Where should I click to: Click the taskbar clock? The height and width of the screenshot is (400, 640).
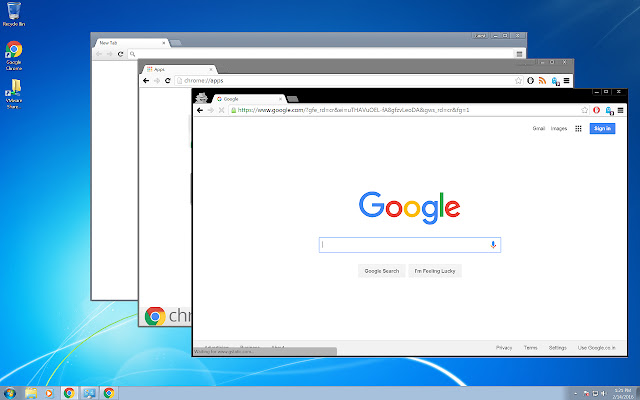click(623, 393)
